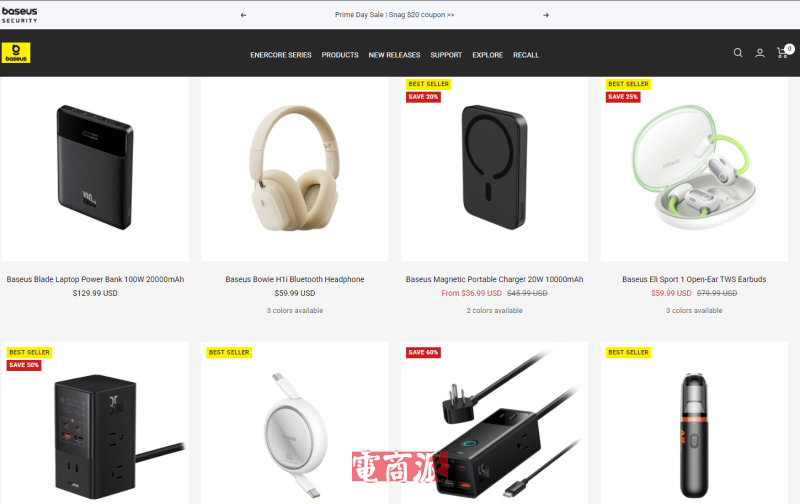Open the Products menu
The height and width of the screenshot is (504, 800).
[x=340, y=55]
